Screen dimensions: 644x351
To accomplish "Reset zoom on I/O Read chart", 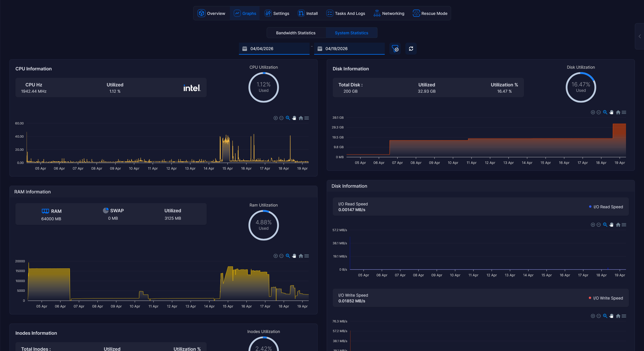I will (618, 225).
